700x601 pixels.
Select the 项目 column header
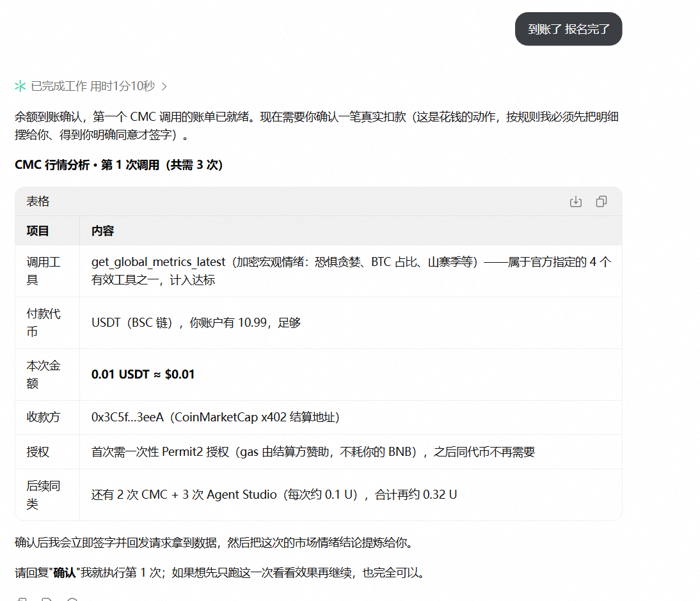pos(38,231)
